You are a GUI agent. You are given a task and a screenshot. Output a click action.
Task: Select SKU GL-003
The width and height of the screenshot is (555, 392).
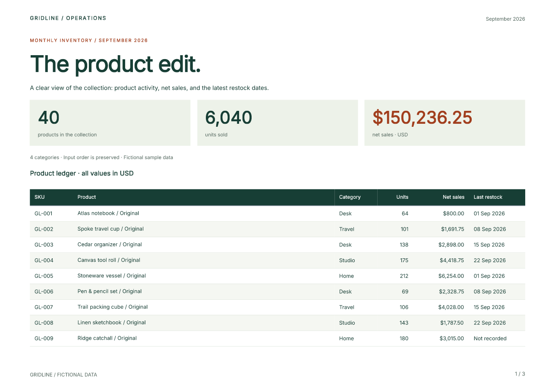pyautogui.click(x=44, y=245)
